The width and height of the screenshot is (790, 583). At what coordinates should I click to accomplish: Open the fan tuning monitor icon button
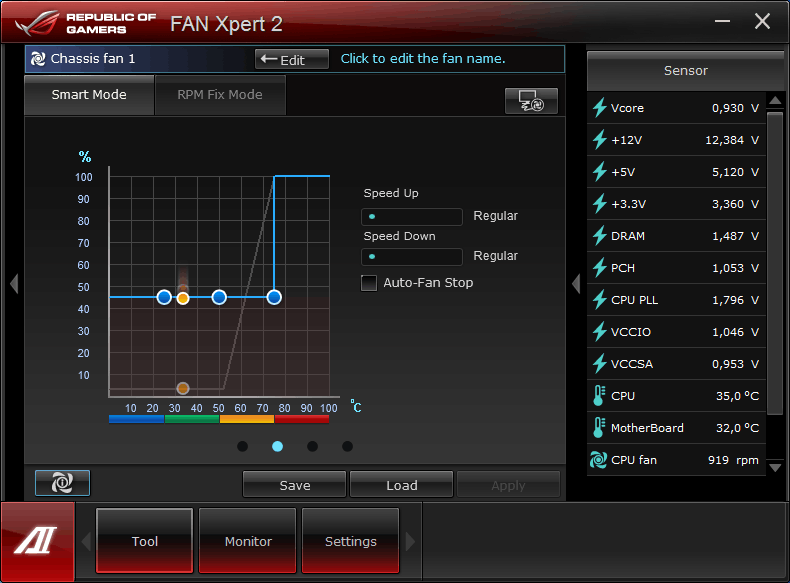click(531, 101)
